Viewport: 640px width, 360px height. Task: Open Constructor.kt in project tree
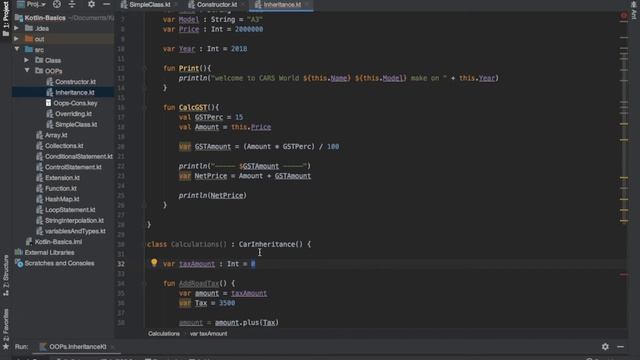pyautogui.click(x=75, y=82)
